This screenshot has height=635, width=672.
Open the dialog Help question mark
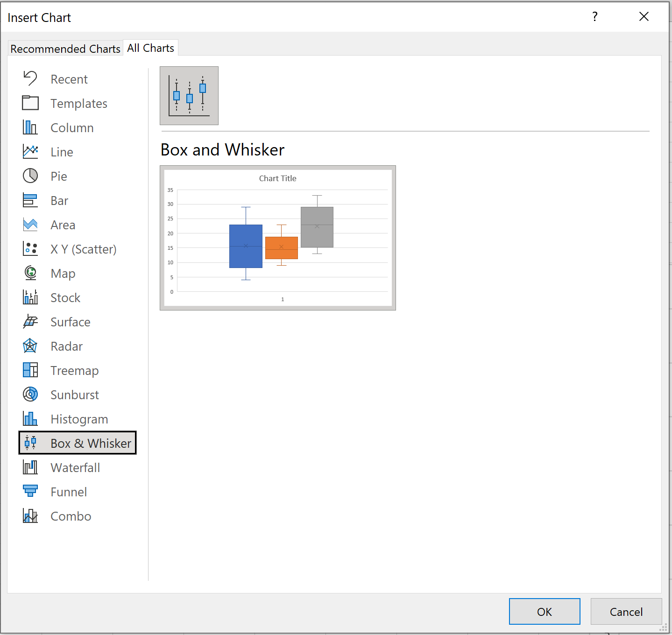click(595, 17)
